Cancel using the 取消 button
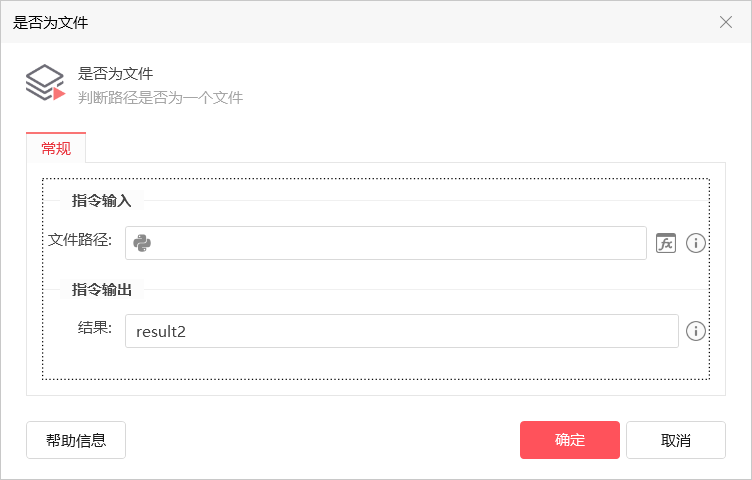This screenshot has width=752, height=480. click(x=676, y=440)
